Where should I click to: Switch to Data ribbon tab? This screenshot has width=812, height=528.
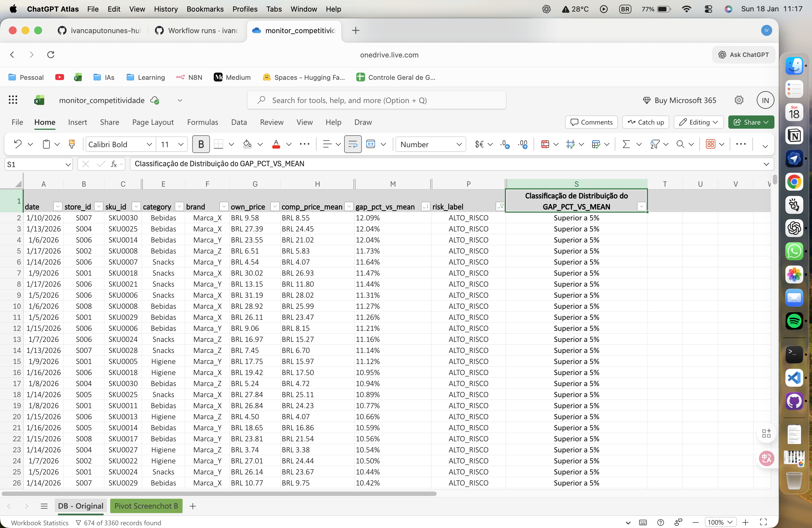pyautogui.click(x=239, y=122)
